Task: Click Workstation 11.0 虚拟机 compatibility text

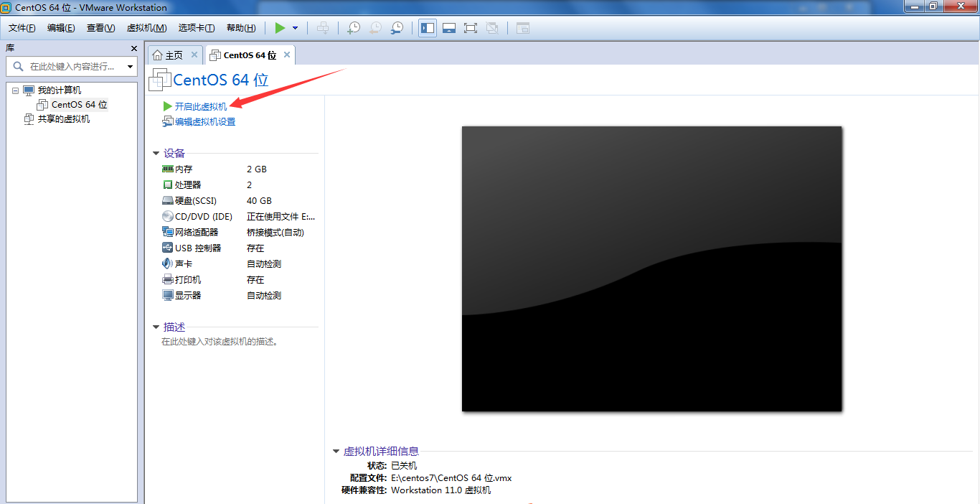Action: [x=441, y=490]
